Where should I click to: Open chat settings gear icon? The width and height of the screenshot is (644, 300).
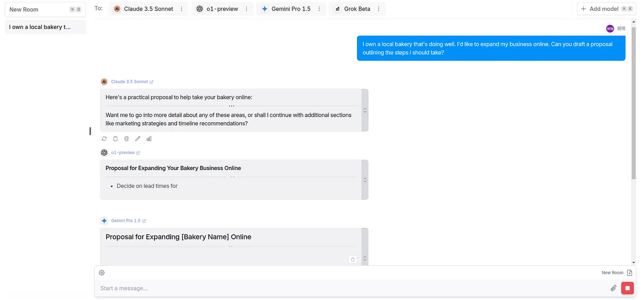(102, 273)
